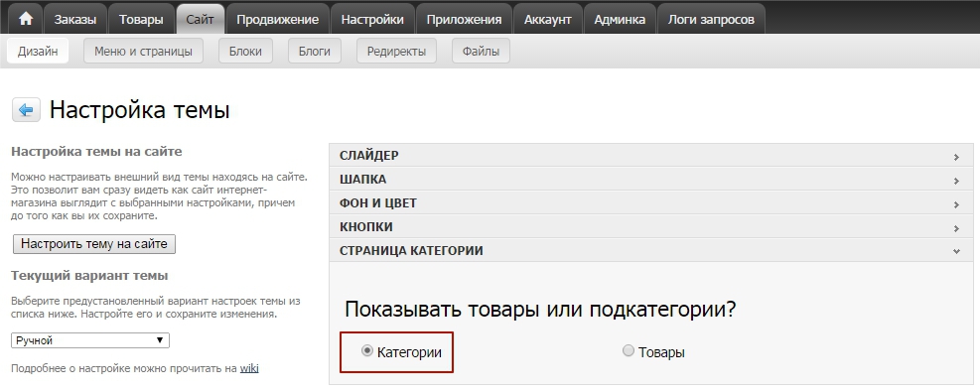
Task: Click the Текущий вариант темы heading
Action: (89, 275)
